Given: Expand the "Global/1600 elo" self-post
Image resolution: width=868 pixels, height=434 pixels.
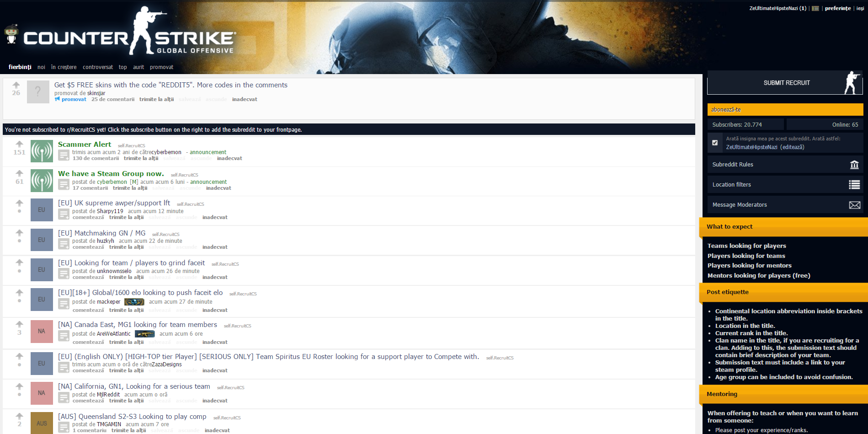Looking at the screenshot, I should [64, 304].
